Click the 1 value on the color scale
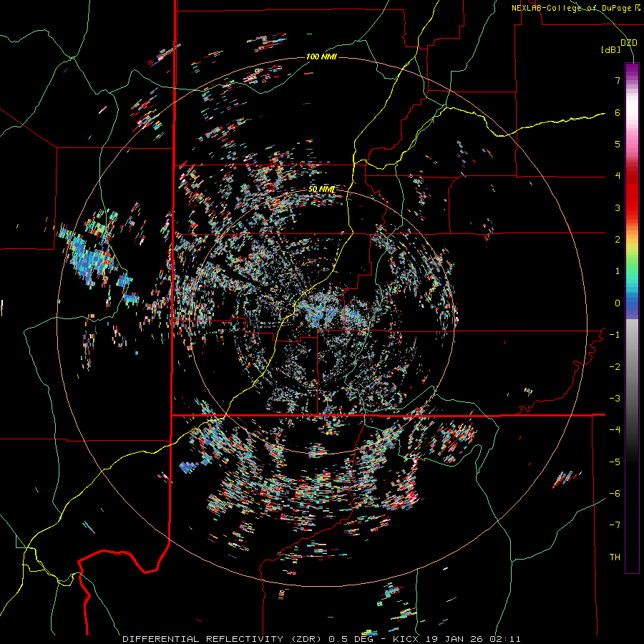Viewport: 644px width, 644px height. [x=618, y=271]
